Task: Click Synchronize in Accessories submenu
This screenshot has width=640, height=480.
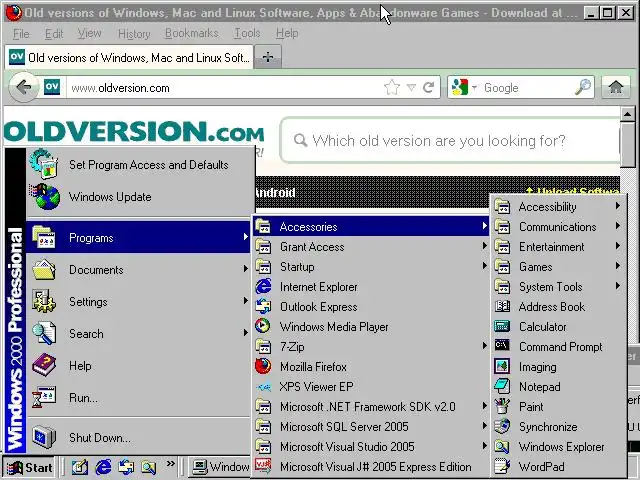Action: (x=558, y=427)
